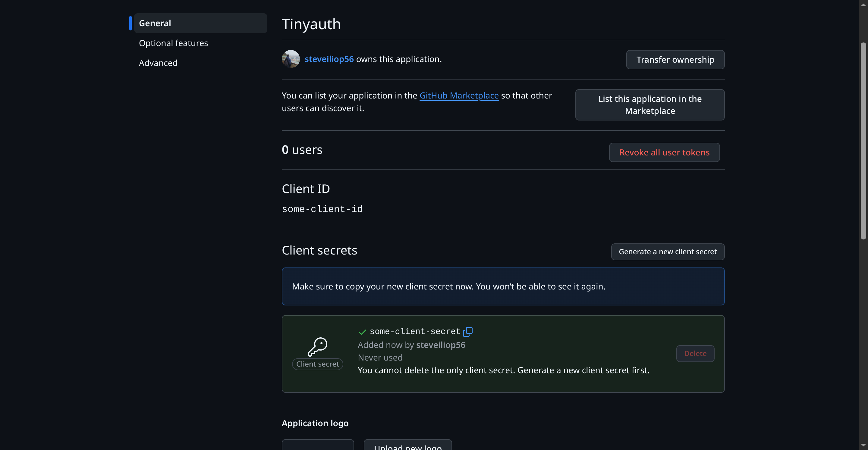Revoke all user tokens

tap(664, 152)
